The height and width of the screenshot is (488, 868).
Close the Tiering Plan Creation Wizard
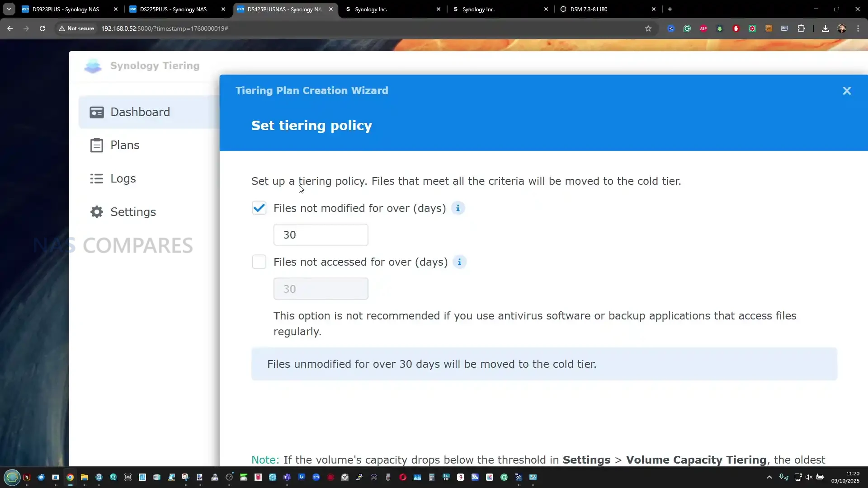pos(847,91)
